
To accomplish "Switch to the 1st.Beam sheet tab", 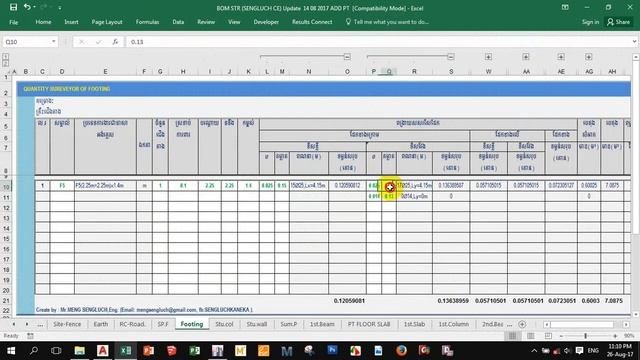I will coord(322,324).
